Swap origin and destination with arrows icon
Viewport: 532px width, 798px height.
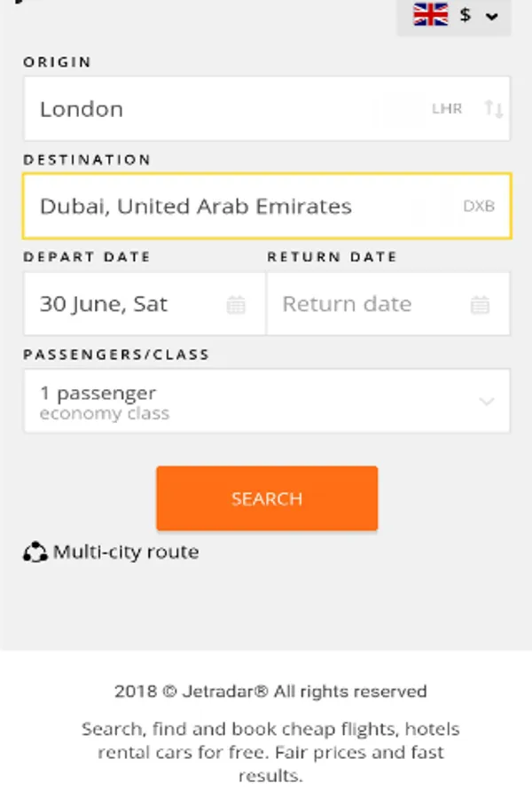coord(494,109)
